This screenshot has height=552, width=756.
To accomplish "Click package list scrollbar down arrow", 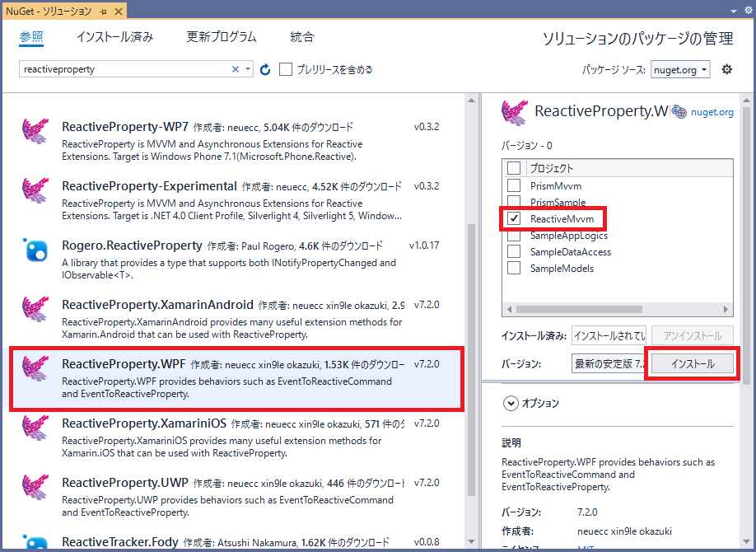I will coord(472,541).
